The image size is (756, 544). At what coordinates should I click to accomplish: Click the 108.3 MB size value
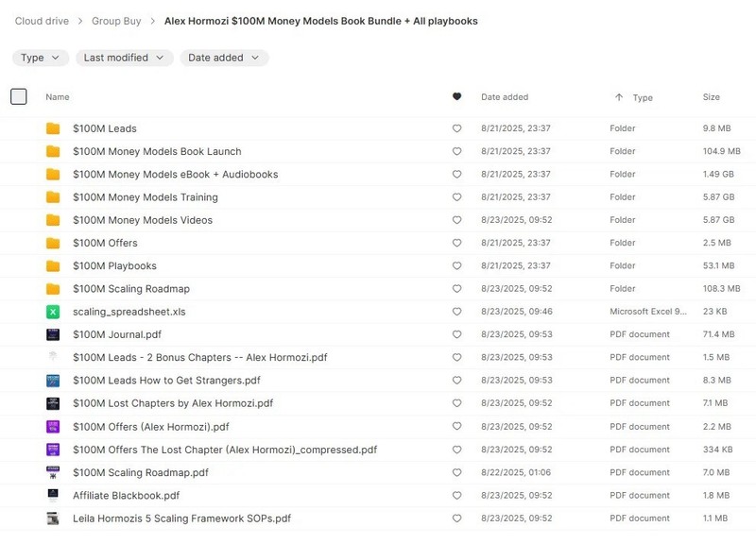tap(722, 289)
